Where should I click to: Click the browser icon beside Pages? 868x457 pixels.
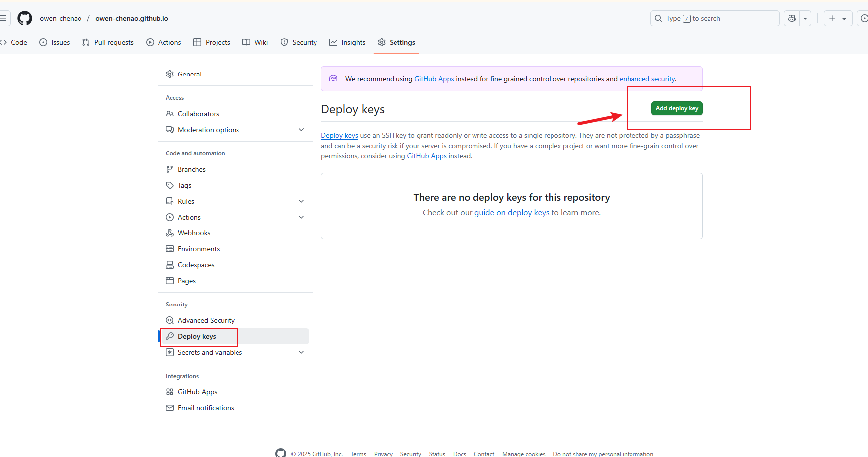click(170, 281)
